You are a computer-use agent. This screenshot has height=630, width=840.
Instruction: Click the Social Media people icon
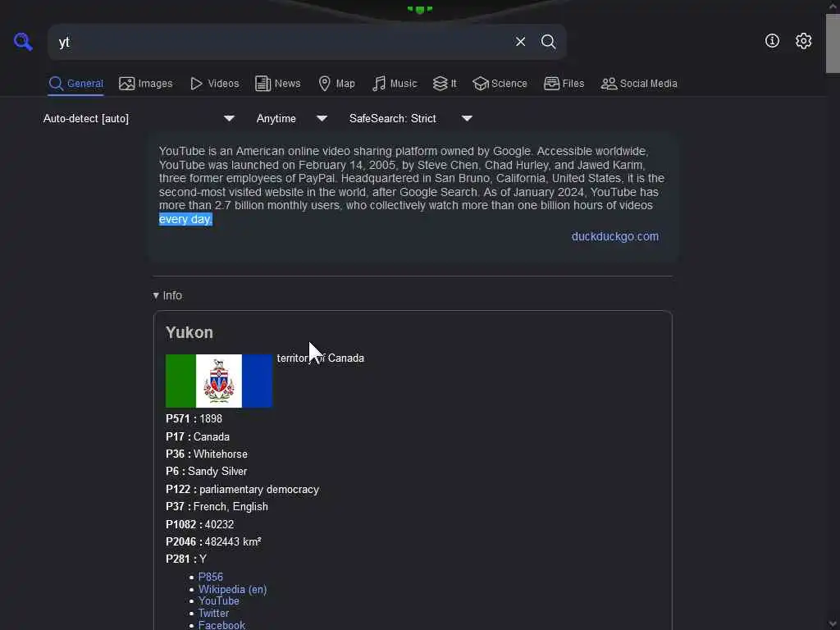[x=609, y=84]
